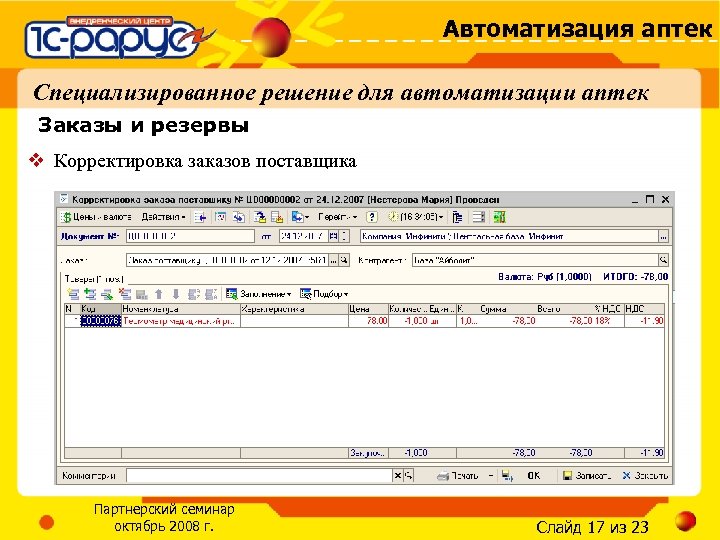This screenshot has width=720, height=540.
Task: Open the Перейти dropdown menu
Action: point(338,217)
